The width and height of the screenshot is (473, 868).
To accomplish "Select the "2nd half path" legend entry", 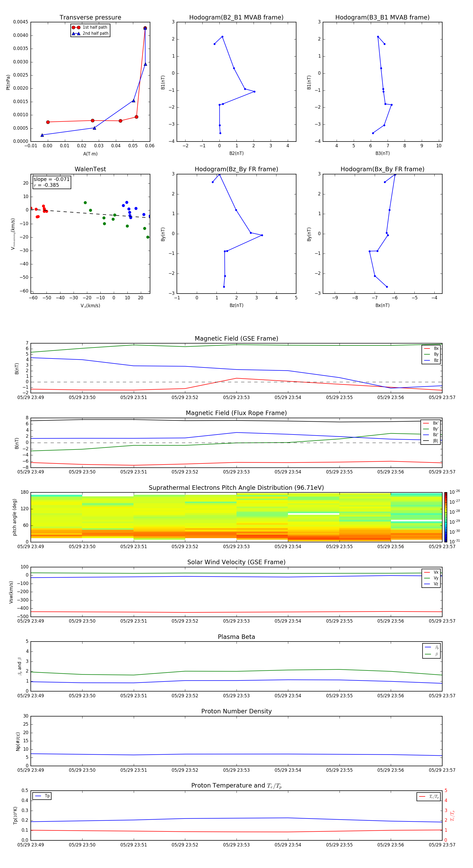I will [x=90, y=33].
